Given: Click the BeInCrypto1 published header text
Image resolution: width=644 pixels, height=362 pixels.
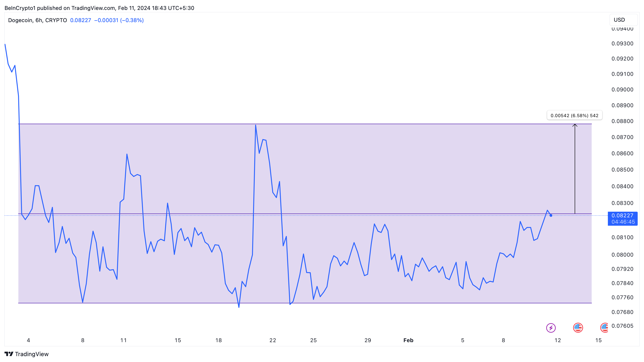Looking at the screenshot, I should point(99,8).
